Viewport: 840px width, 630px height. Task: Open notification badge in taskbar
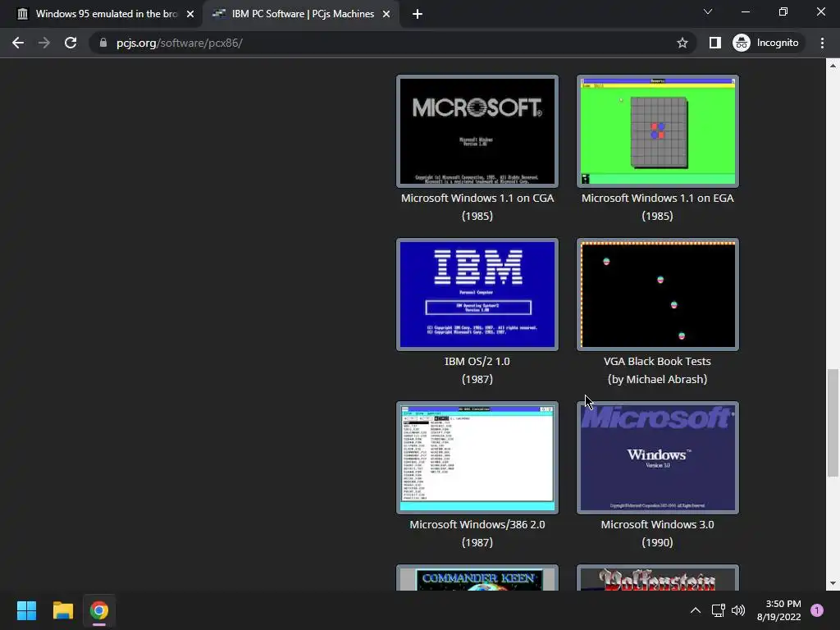(x=817, y=610)
